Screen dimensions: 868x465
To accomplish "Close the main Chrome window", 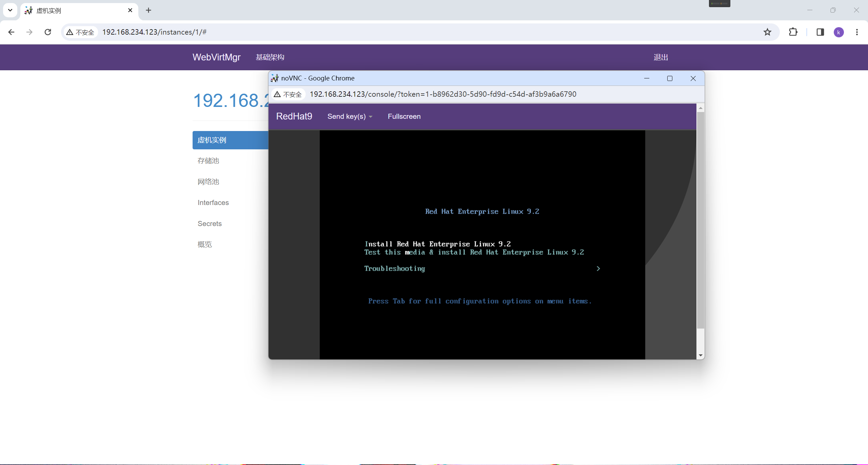I will click(x=856, y=10).
